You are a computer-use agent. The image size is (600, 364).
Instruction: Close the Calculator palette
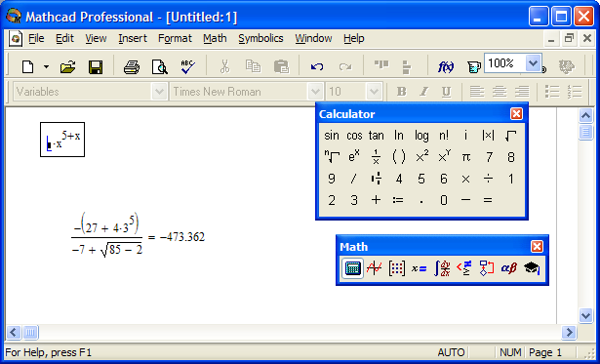516,113
